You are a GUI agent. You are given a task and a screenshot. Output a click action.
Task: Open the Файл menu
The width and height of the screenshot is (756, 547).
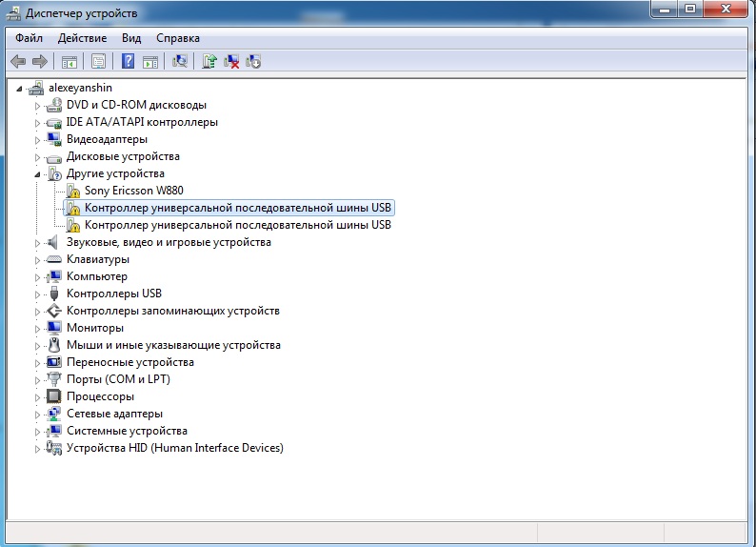[x=29, y=38]
